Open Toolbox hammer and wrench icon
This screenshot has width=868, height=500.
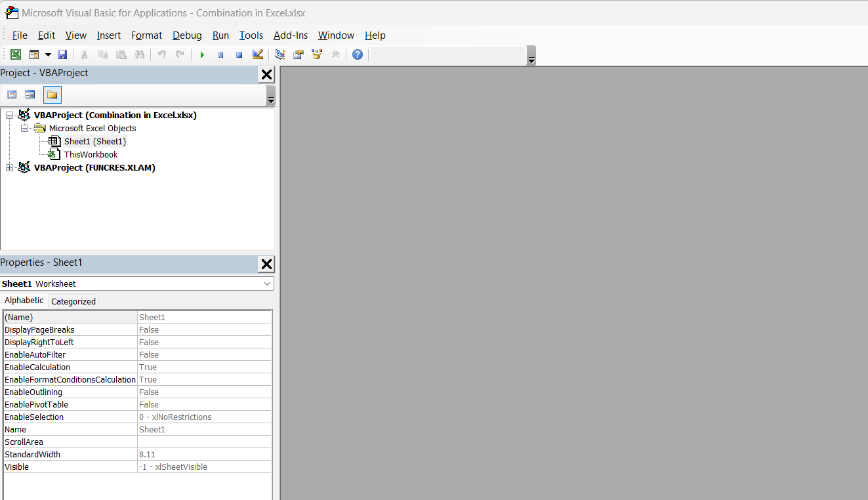(x=335, y=54)
